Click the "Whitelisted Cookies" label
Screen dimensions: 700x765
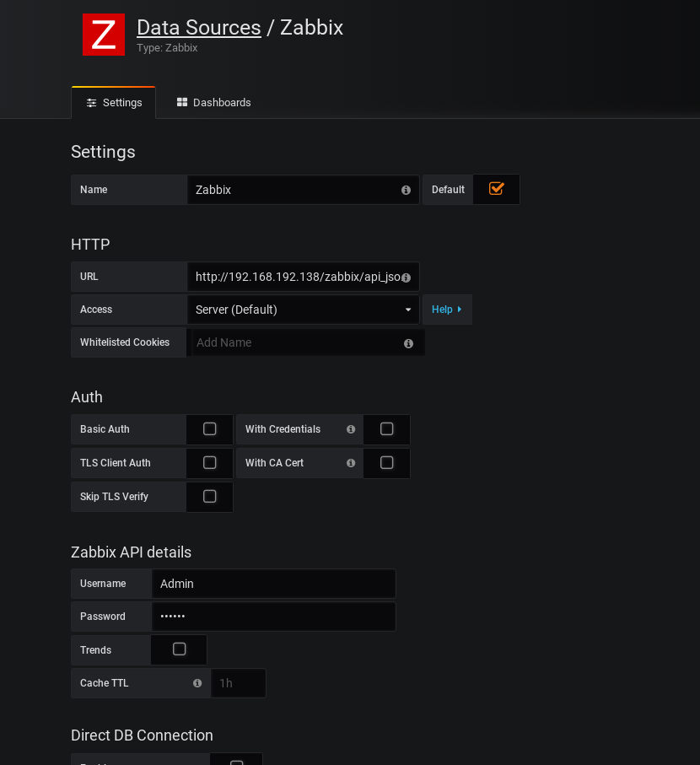click(x=125, y=342)
